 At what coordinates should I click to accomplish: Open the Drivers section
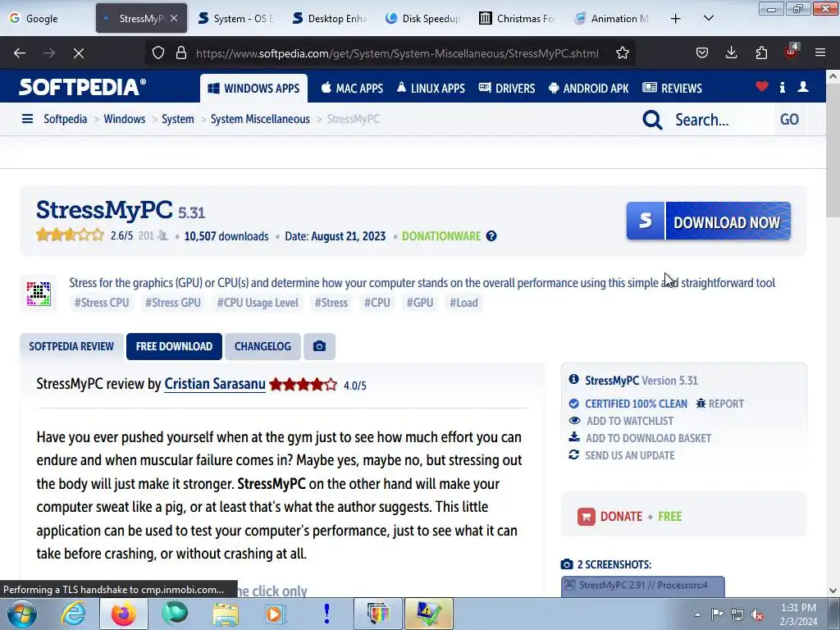coord(507,89)
